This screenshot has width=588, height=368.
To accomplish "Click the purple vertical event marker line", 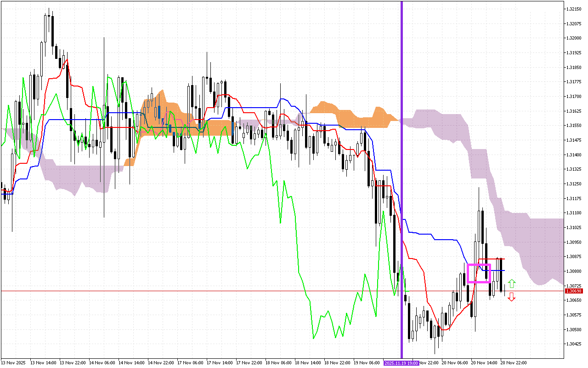I will pyautogui.click(x=402, y=184).
